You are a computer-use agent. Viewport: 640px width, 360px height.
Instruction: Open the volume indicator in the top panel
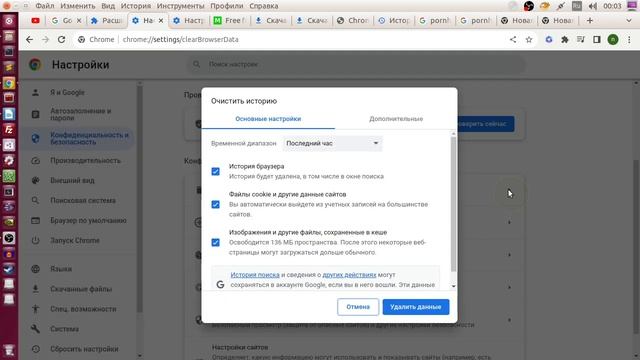(593, 6)
